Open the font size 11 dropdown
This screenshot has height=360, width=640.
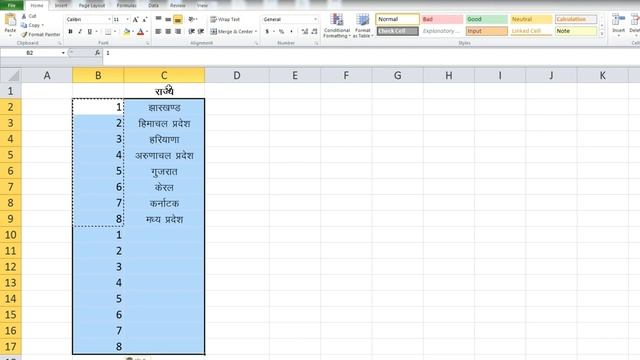coord(127,19)
